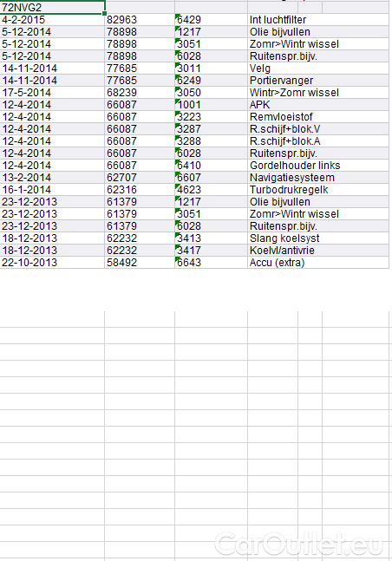Select the R.schijf+blok.A cell
This screenshot has width=392, height=561.
click(318, 141)
